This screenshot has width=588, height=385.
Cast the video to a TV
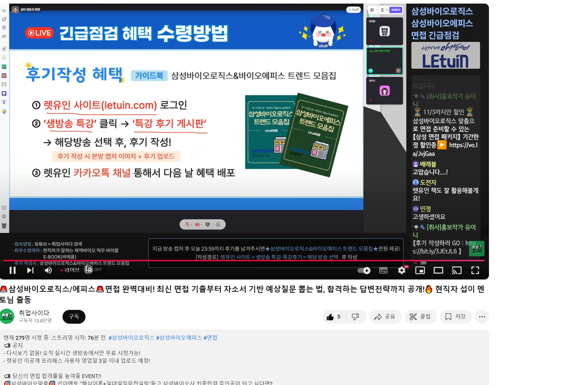[x=457, y=270]
